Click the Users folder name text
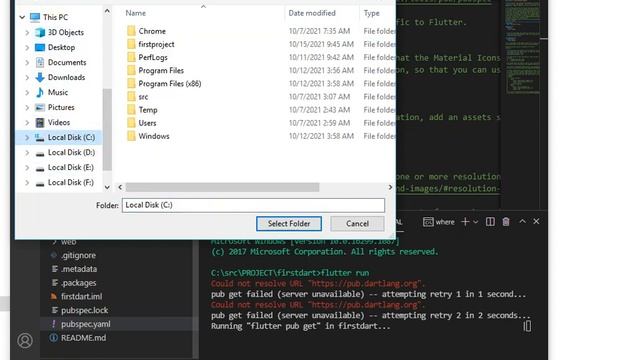The image size is (640, 360). point(147,123)
